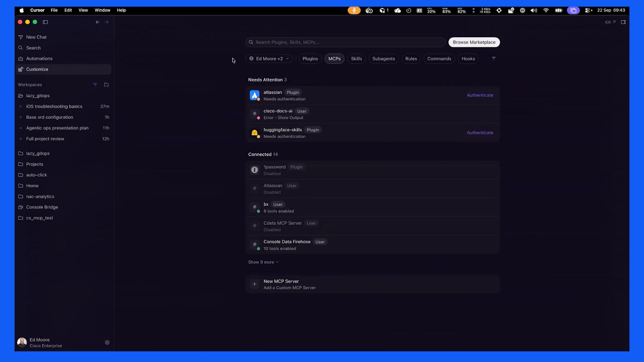Open the Ed Moore +2 scope dropdown

(269, 59)
